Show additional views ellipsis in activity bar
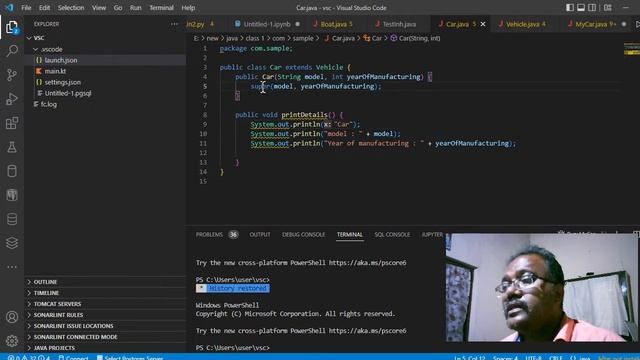The image size is (640, 360). 12,267
